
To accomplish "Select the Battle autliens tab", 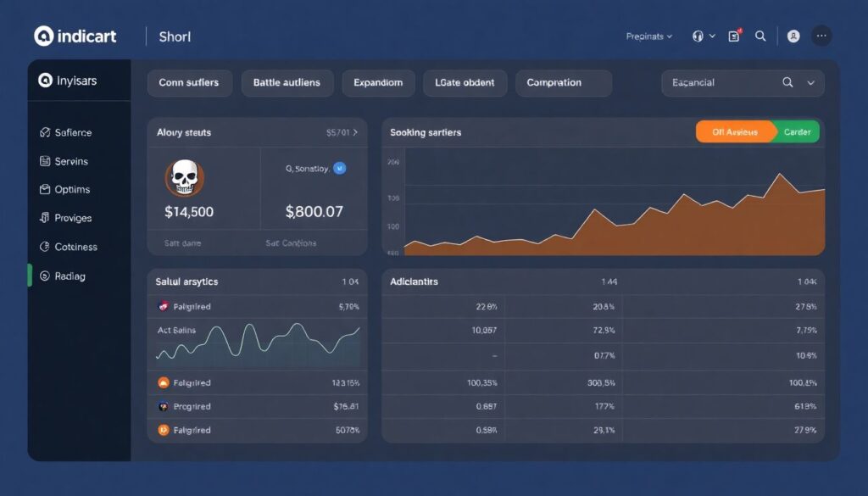I will click(287, 83).
